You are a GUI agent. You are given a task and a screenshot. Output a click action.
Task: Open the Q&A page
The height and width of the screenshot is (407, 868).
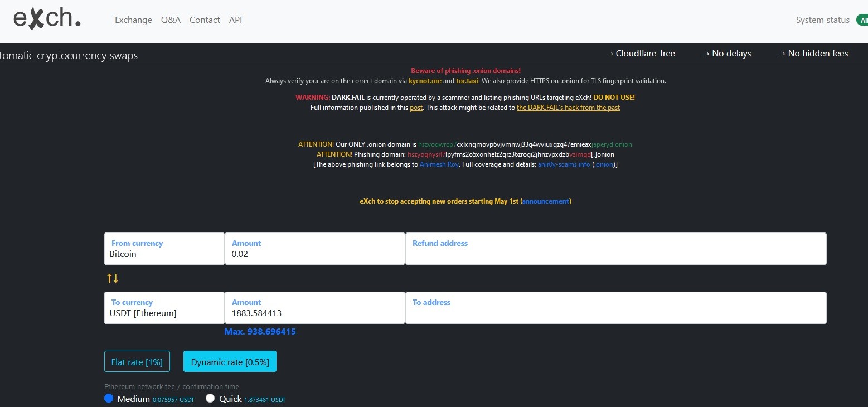pos(171,20)
